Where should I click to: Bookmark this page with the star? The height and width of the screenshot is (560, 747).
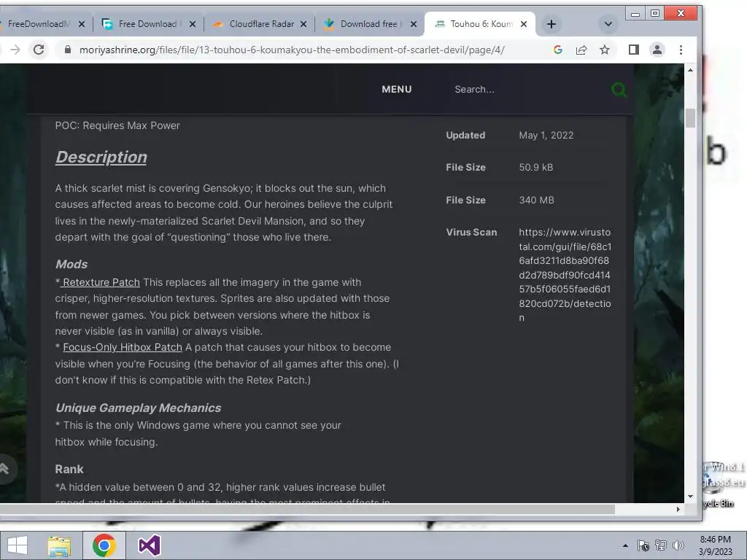pyautogui.click(x=605, y=50)
